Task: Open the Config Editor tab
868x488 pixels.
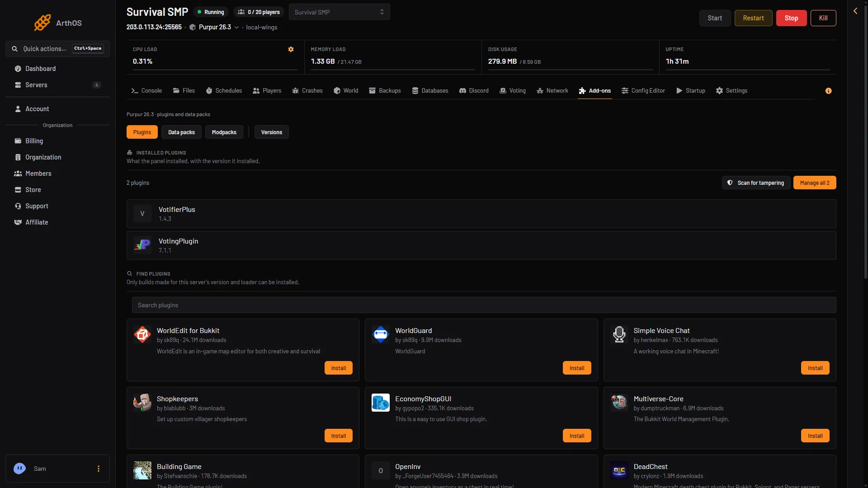Action: pos(643,91)
